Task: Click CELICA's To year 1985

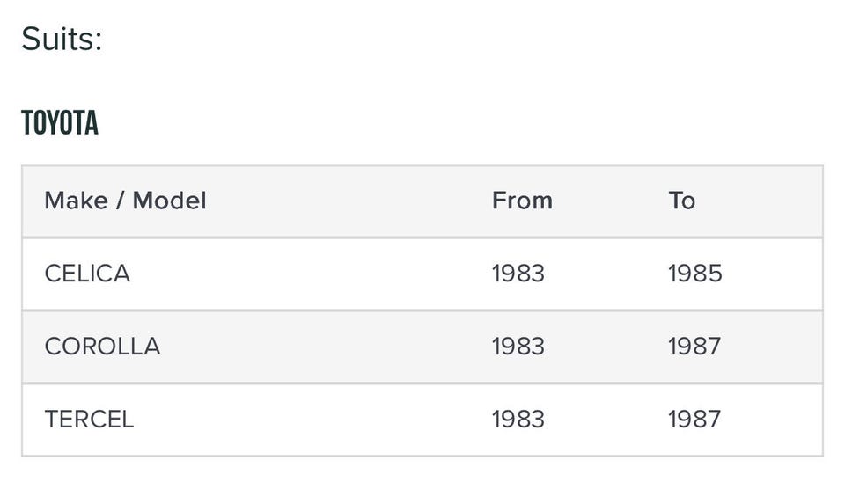Action: pos(694,274)
